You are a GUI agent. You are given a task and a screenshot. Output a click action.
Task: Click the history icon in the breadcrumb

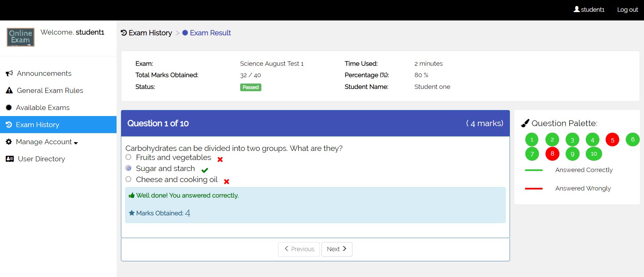tap(124, 33)
